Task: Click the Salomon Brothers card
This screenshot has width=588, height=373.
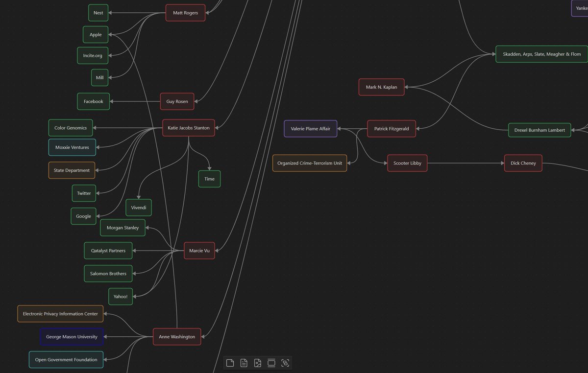Action: [x=108, y=274]
